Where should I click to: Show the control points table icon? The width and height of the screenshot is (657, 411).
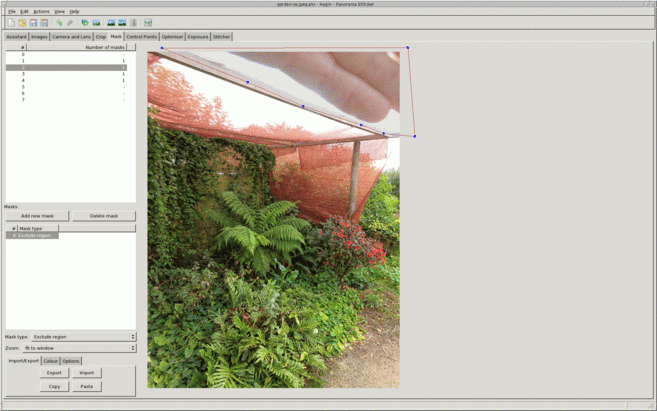point(133,23)
